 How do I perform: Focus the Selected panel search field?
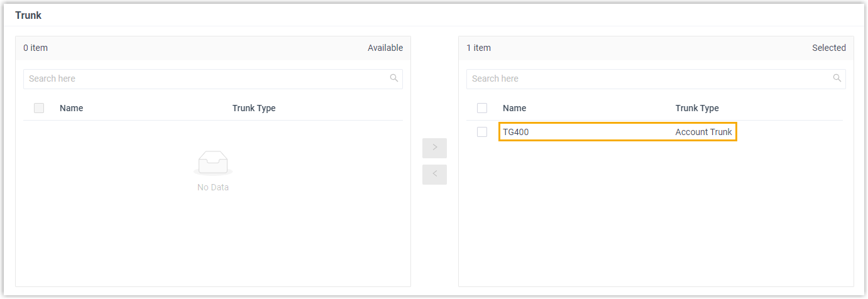click(656, 79)
